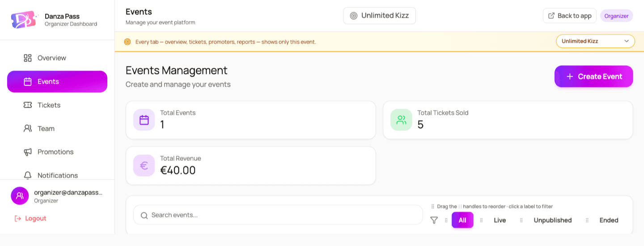Click the target icon beside Unlimited Kizz

(354, 16)
